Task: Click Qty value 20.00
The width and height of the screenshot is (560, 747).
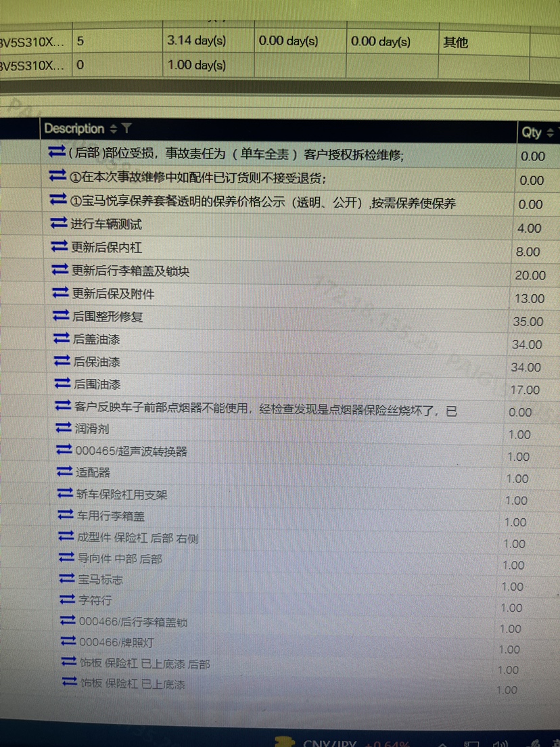Action: [530, 275]
